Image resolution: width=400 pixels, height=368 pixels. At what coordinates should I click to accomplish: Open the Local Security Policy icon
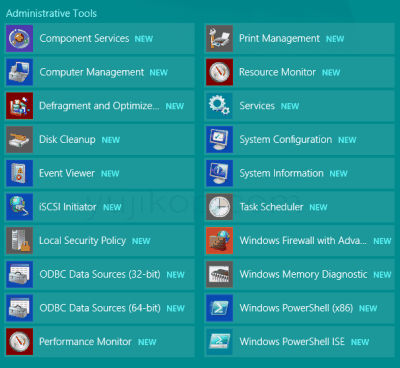tap(19, 240)
